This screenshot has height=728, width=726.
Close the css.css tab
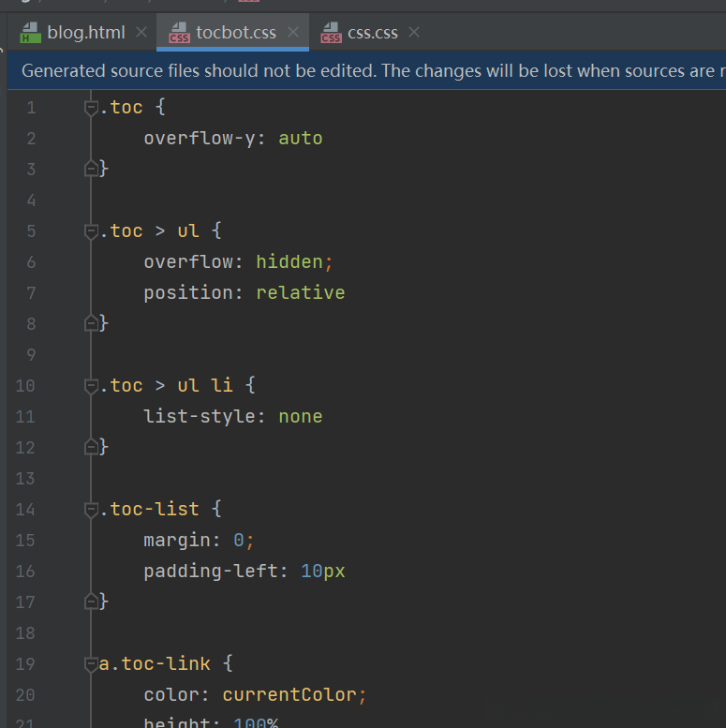[414, 33]
